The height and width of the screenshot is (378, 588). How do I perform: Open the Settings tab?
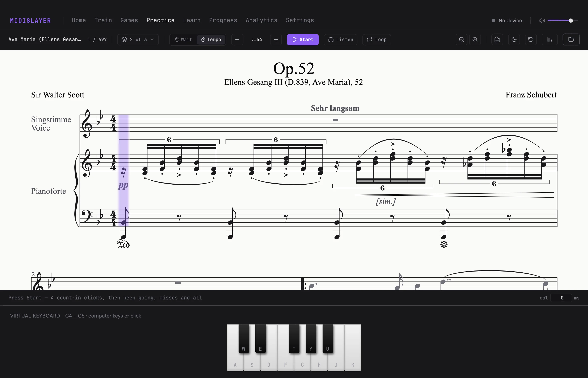pyautogui.click(x=300, y=20)
